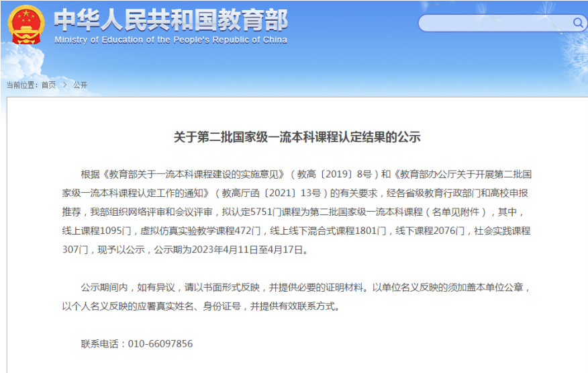Click the English Ministry of Education subtitle
The height and width of the screenshot is (373, 588).
tap(170, 40)
